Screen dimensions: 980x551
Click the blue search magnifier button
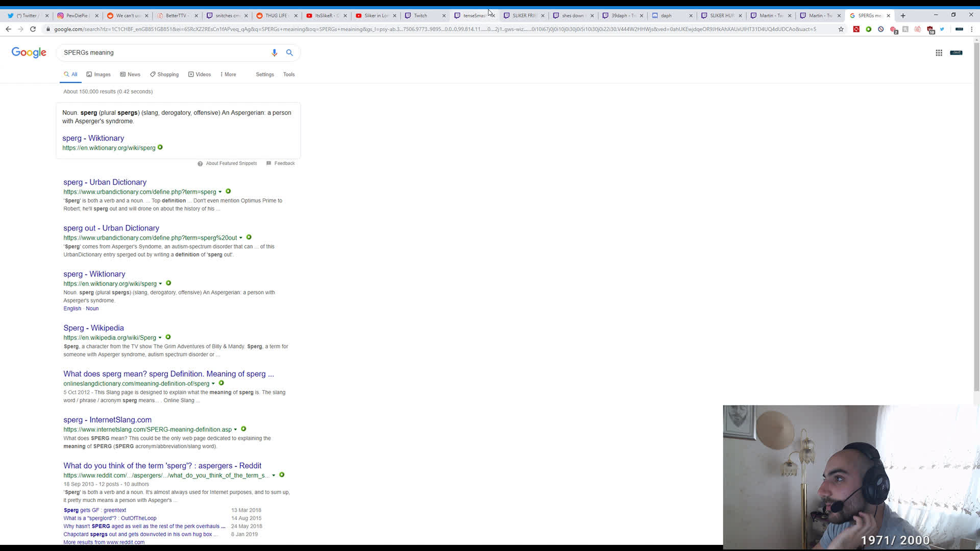click(x=289, y=53)
